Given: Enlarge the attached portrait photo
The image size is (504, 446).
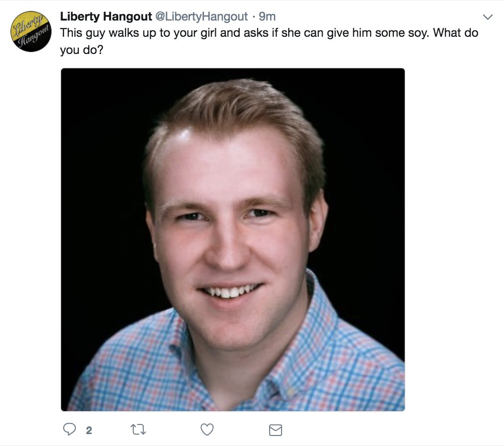Looking at the screenshot, I should [x=233, y=240].
